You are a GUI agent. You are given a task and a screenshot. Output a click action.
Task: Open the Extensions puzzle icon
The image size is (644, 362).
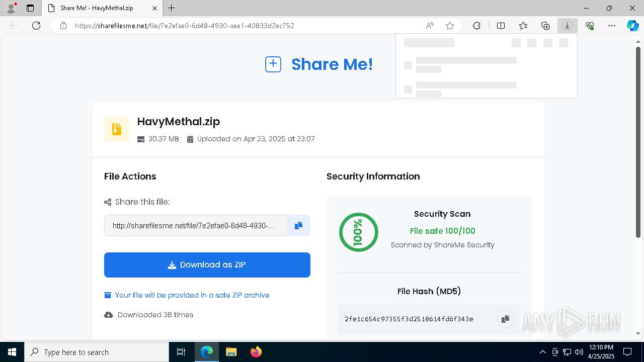click(x=476, y=26)
